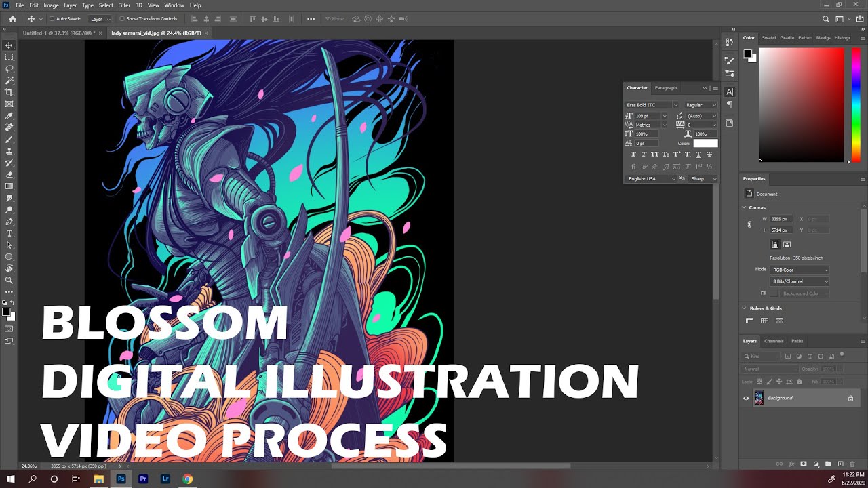The width and height of the screenshot is (868, 488).
Task: Switch to the Paragraph tab
Action: pos(665,87)
